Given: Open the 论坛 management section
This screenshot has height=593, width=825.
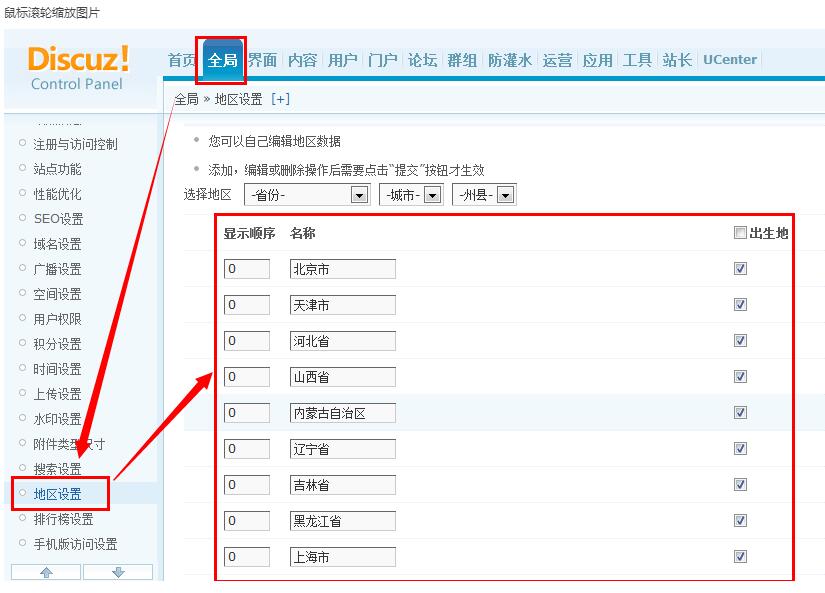Looking at the screenshot, I should tap(422, 59).
